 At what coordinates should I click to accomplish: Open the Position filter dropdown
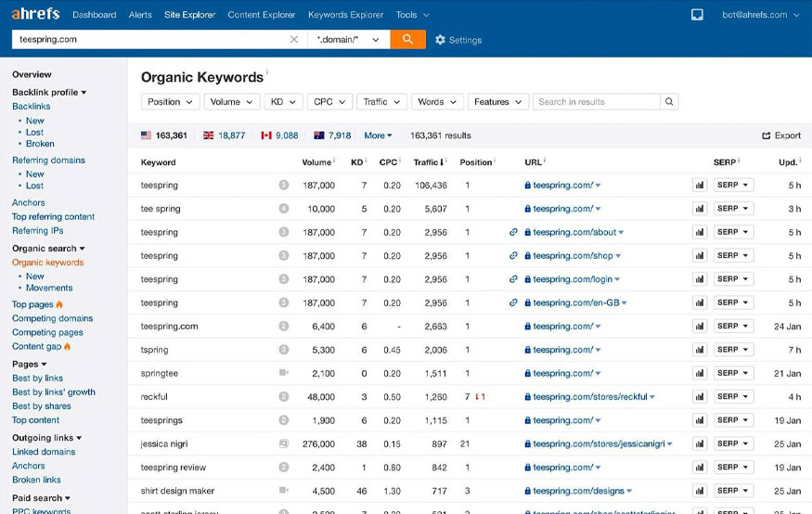(170, 101)
